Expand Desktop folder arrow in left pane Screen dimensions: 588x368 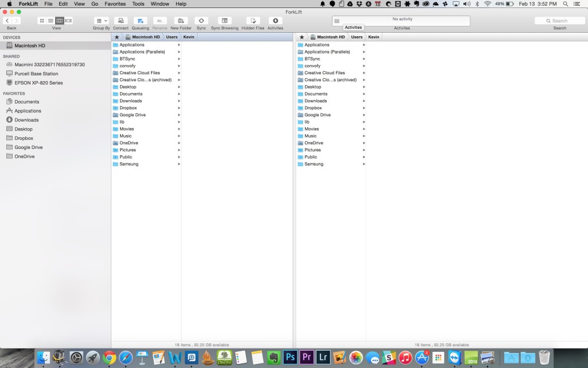click(x=179, y=87)
